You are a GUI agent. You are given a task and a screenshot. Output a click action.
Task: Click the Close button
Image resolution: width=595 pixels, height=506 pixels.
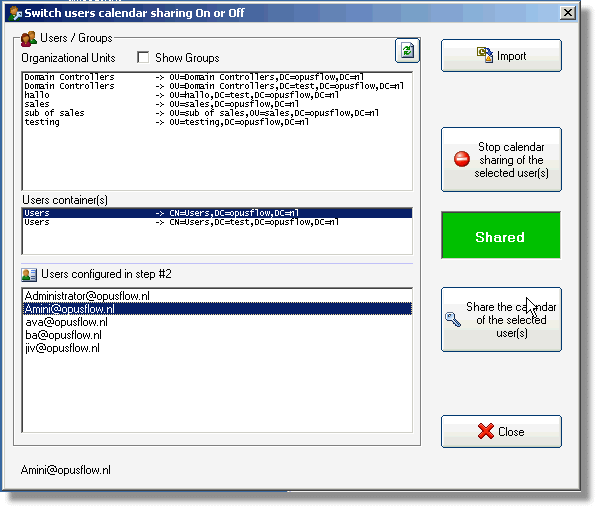501,432
